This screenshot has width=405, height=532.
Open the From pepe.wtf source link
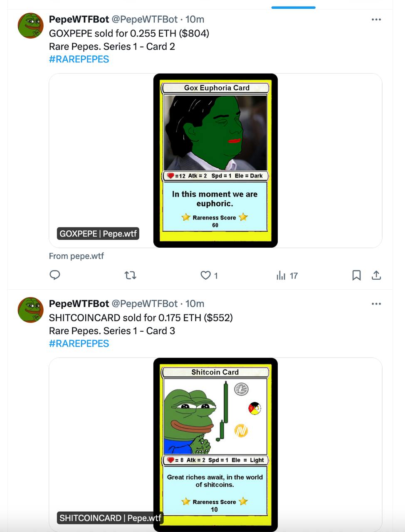(77, 256)
